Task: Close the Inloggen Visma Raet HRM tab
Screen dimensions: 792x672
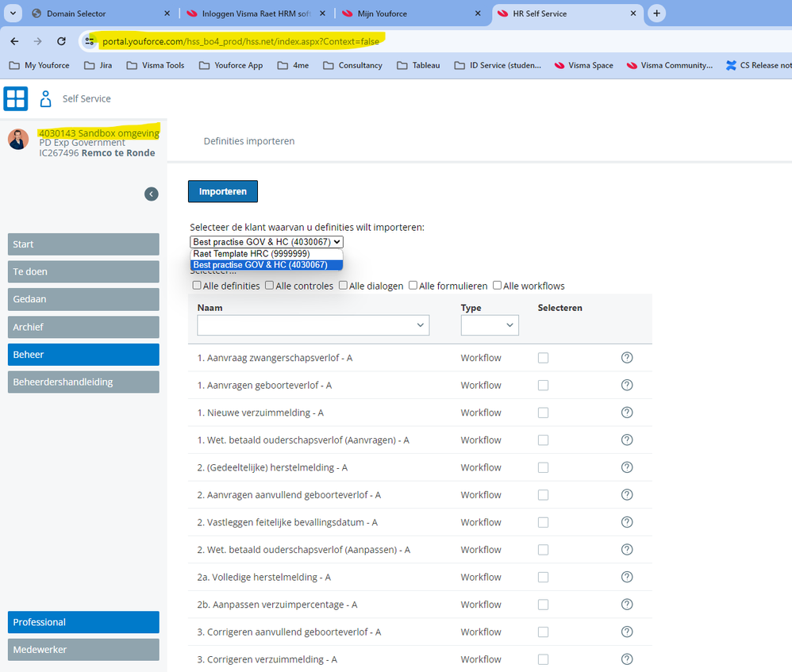Action: tap(323, 13)
